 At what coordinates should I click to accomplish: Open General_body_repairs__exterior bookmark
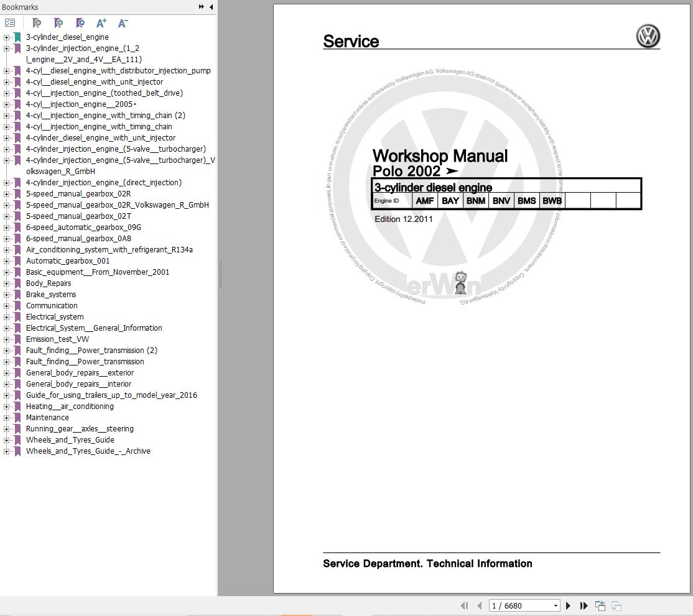click(80, 373)
